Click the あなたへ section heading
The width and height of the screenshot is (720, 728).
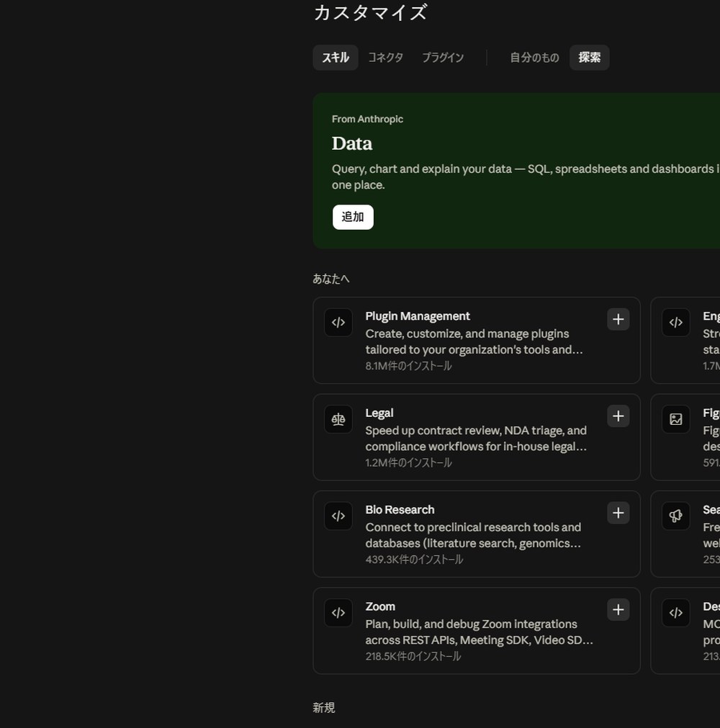pyautogui.click(x=331, y=279)
